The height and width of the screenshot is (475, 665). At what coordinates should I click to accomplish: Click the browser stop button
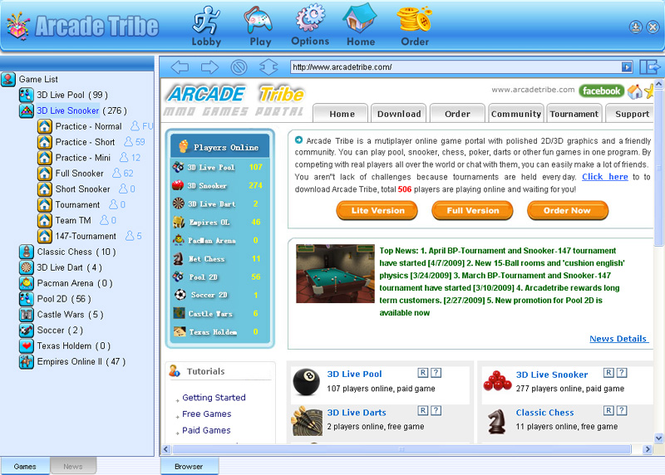click(x=238, y=67)
